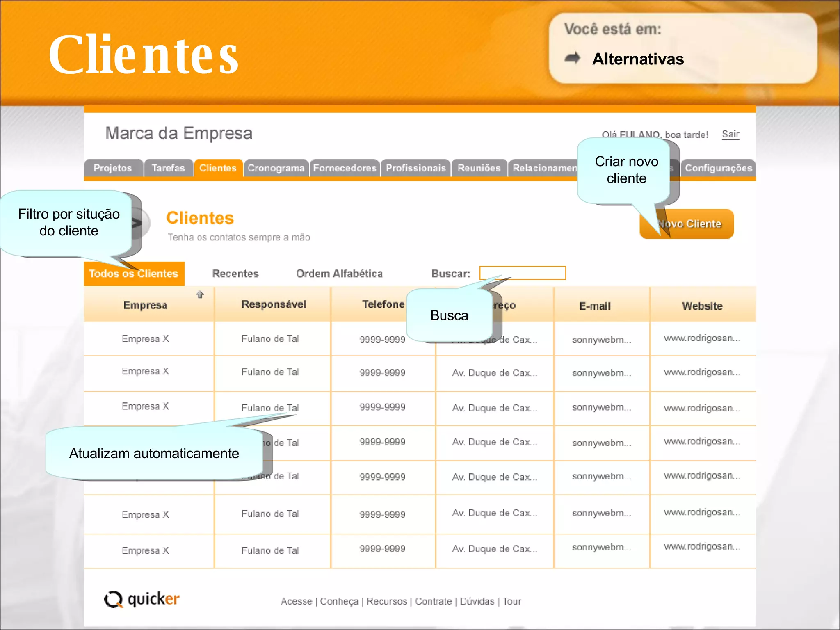Switch to the Reuniões tab
Viewport: 840px width, 630px height.
pos(479,168)
